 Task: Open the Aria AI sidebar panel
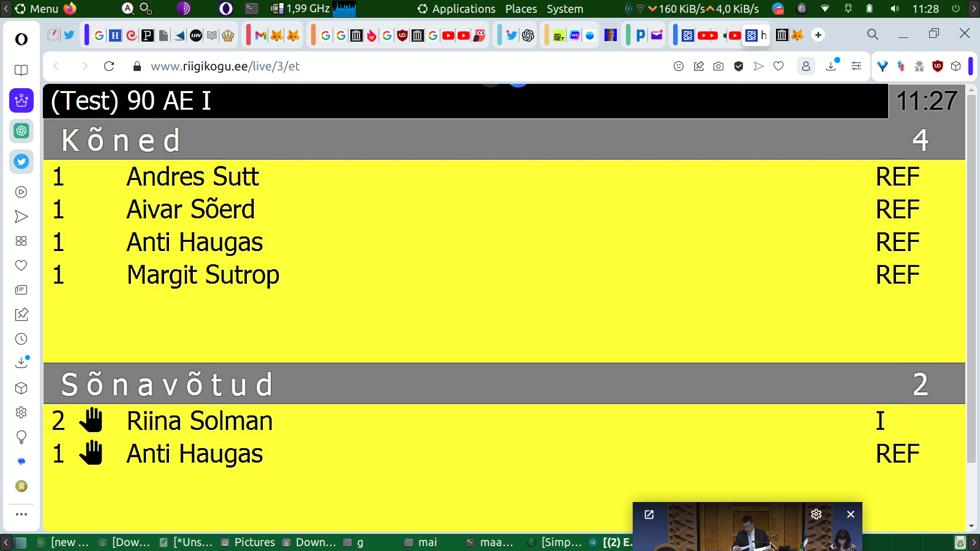click(21, 100)
